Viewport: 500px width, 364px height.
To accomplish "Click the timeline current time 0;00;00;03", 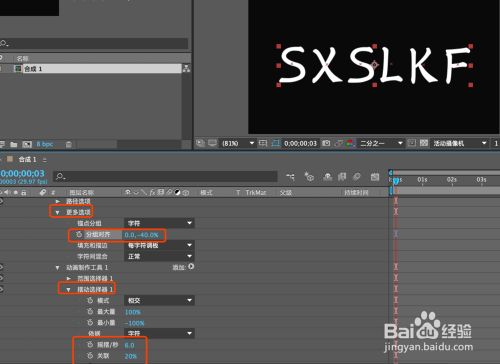I will 22,173.
